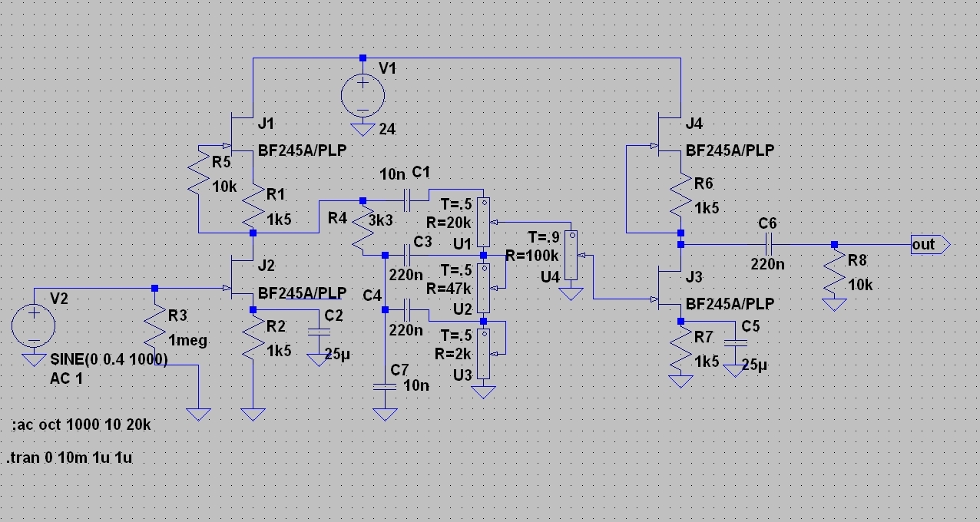This screenshot has width=980, height=522.
Task: Click the 'C6' reference designator label
Action: pyautogui.click(x=767, y=223)
